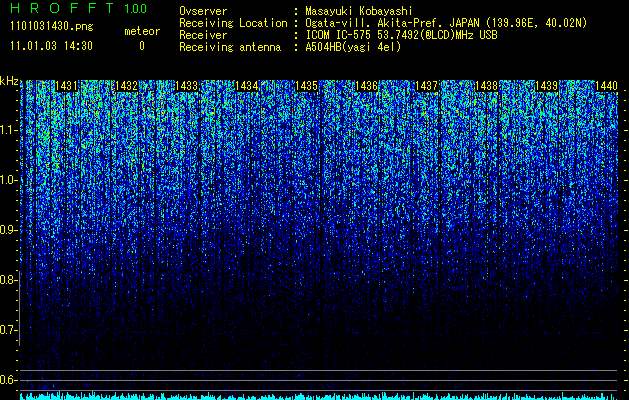Viewport: 629px width, 400px height.
Task: Click the Ovserver label
Action: click(203, 11)
